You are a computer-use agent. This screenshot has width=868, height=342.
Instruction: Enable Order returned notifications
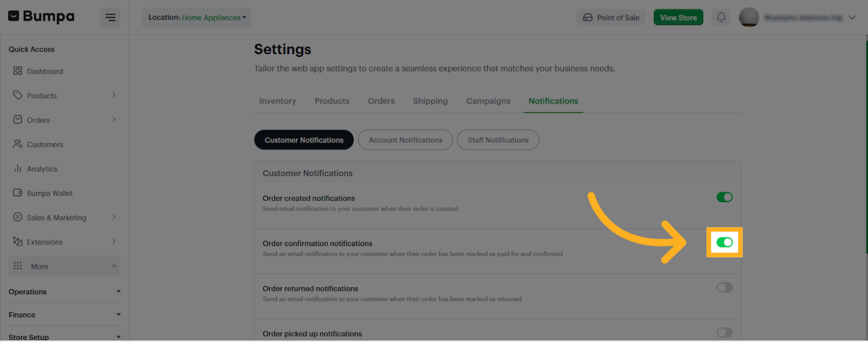click(724, 287)
